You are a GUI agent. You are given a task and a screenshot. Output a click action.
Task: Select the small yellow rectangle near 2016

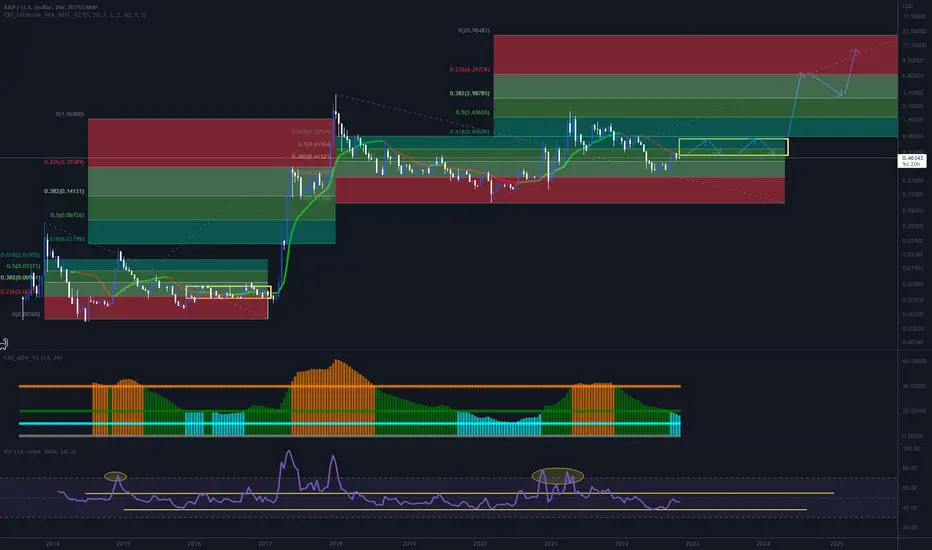point(228,292)
